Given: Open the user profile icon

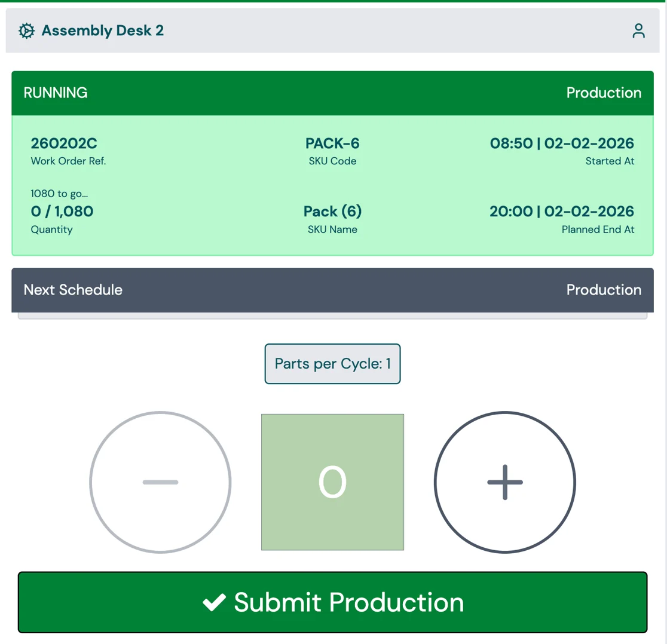Looking at the screenshot, I should (x=638, y=31).
